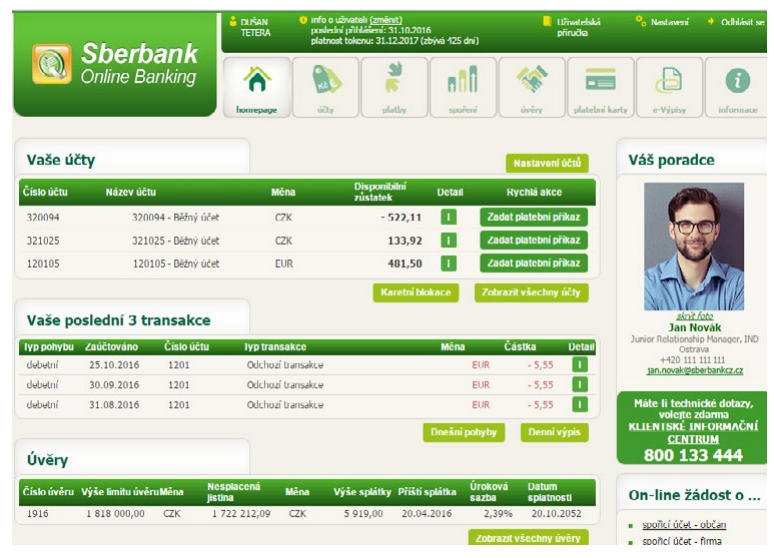
Task: Click unpaid principal 1 722 212,09
Action: (241, 514)
